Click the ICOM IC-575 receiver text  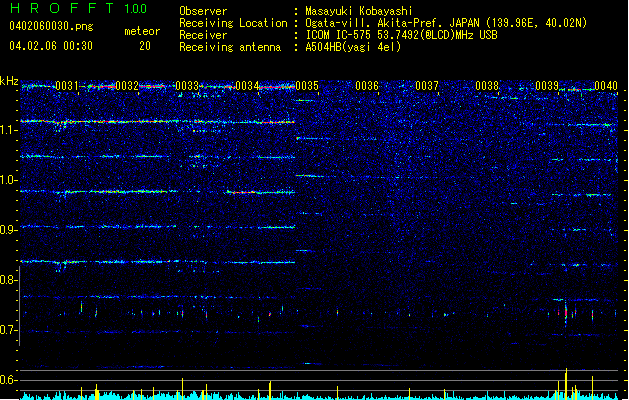[x=402, y=35]
